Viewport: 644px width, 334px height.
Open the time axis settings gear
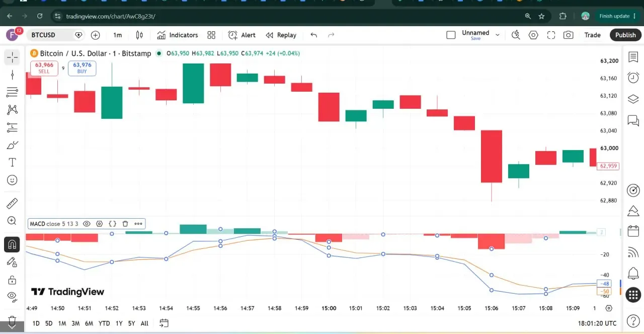tap(609, 308)
